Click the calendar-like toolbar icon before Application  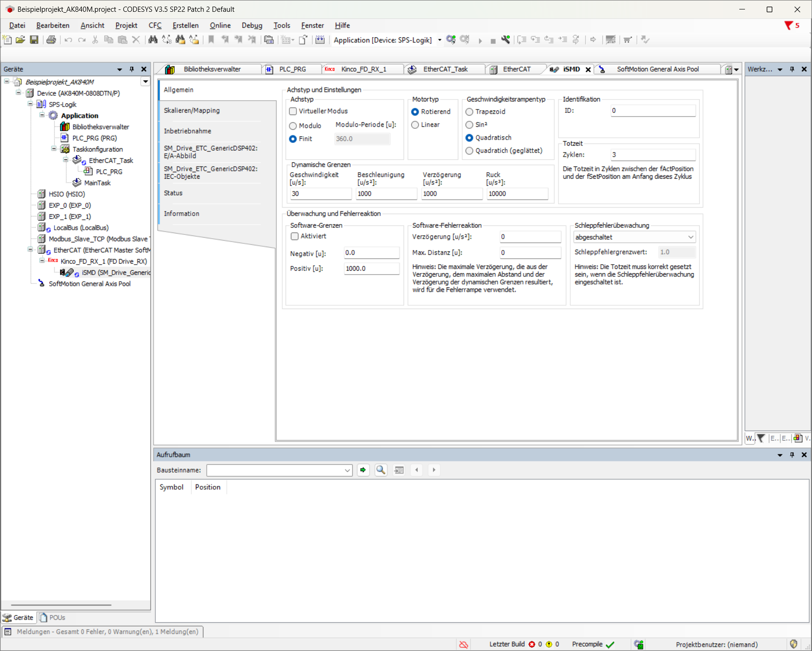[x=320, y=40]
